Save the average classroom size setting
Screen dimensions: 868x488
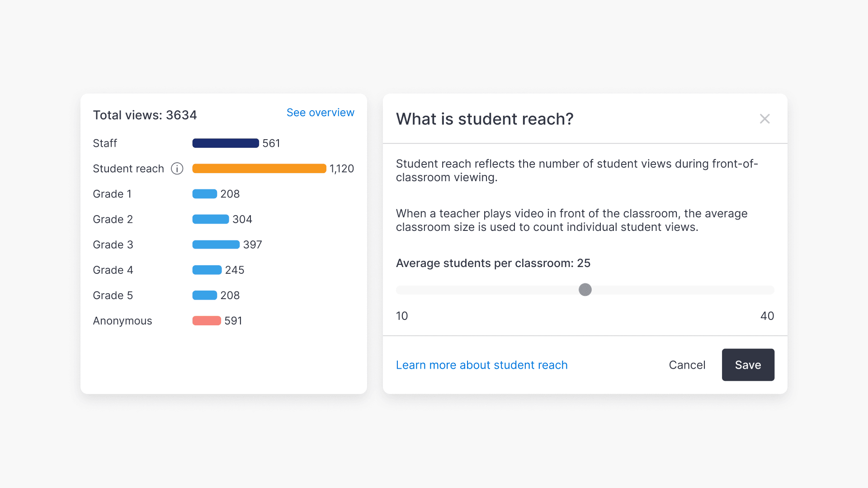point(748,365)
